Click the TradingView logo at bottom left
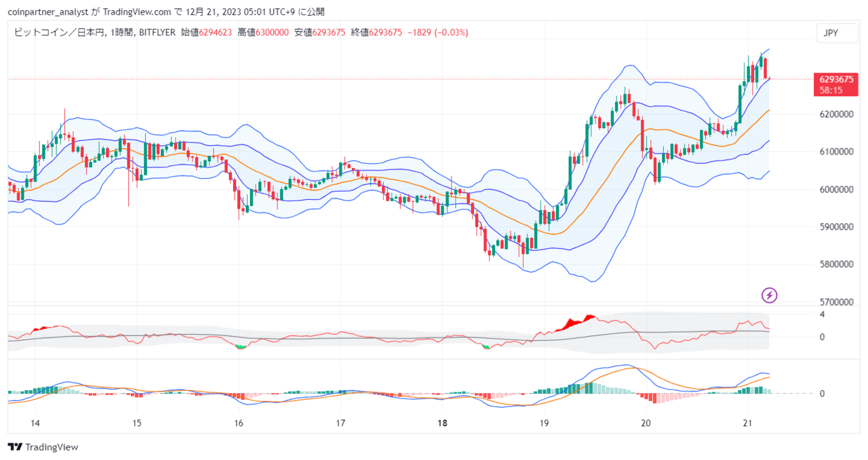This screenshot has height=460, width=868. [x=43, y=447]
